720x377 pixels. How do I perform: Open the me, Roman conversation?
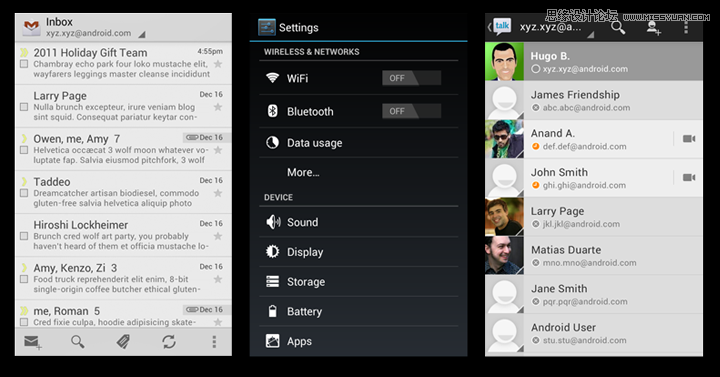(x=123, y=315)
